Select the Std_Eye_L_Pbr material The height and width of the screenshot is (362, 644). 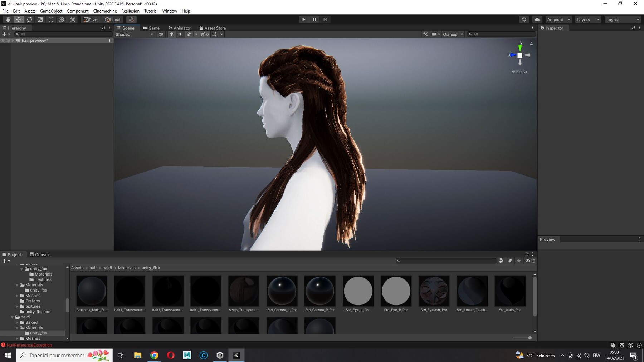pyautogui.click(x=358, y=293)
